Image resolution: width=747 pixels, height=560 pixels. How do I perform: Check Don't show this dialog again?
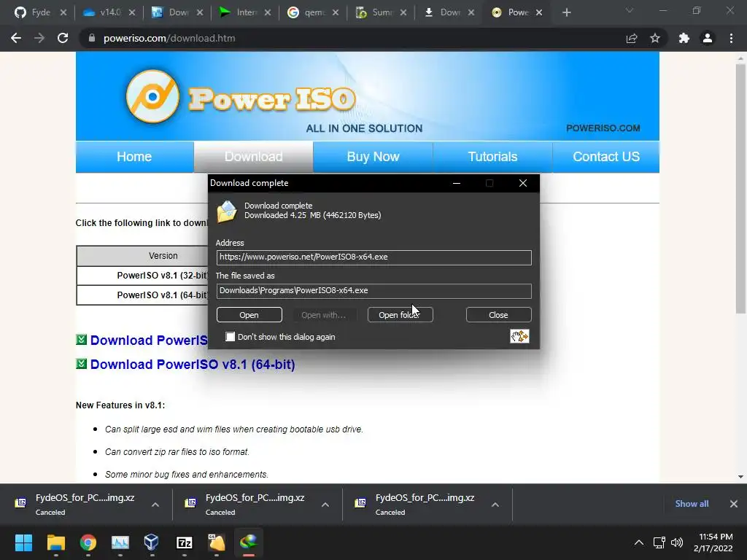point(231,337)
